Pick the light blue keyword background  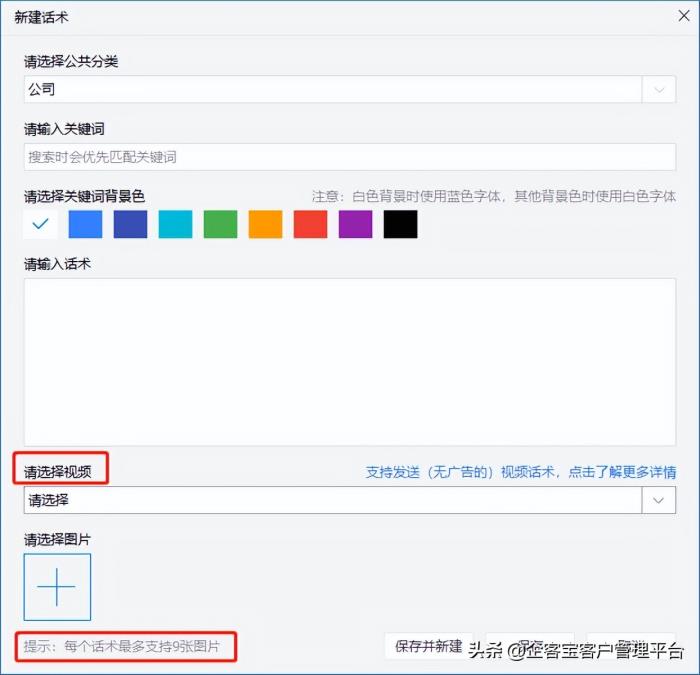[x=85, y=224]
